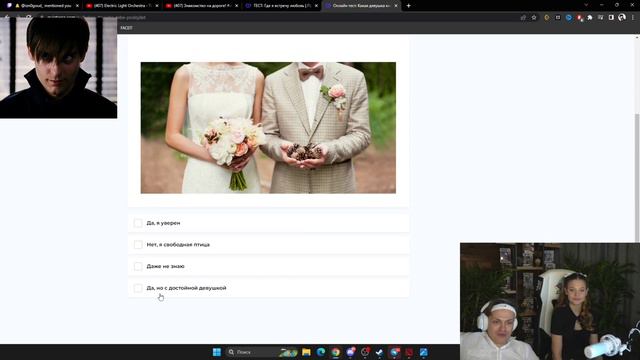This screenshot has width=640, height=360.
Task: Close the 'Знакомство на дороге' tab
Action: [236, 6]
